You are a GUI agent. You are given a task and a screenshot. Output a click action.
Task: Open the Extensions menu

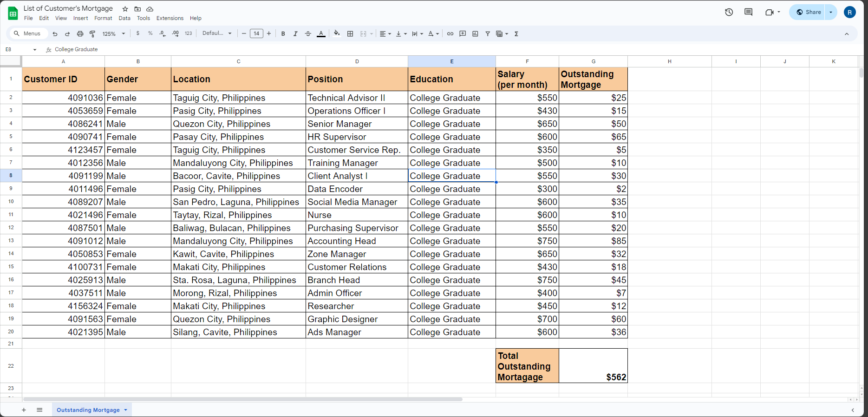(x=170, y=18)
